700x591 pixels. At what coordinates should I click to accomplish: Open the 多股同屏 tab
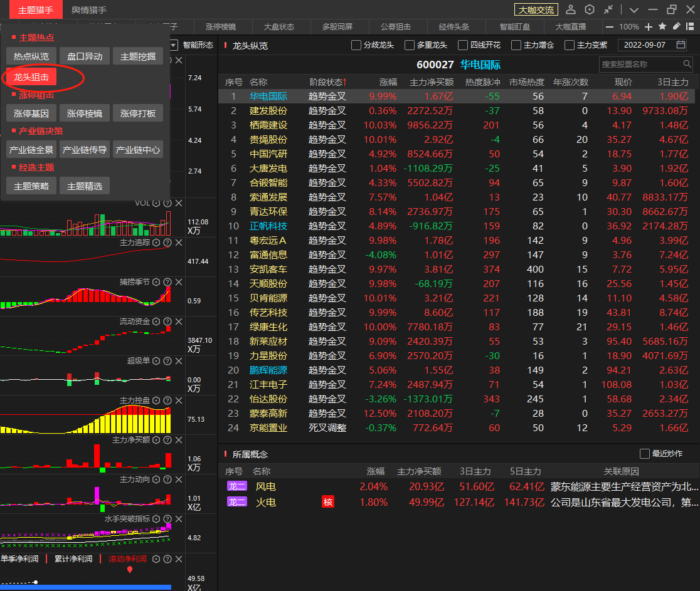337,27
